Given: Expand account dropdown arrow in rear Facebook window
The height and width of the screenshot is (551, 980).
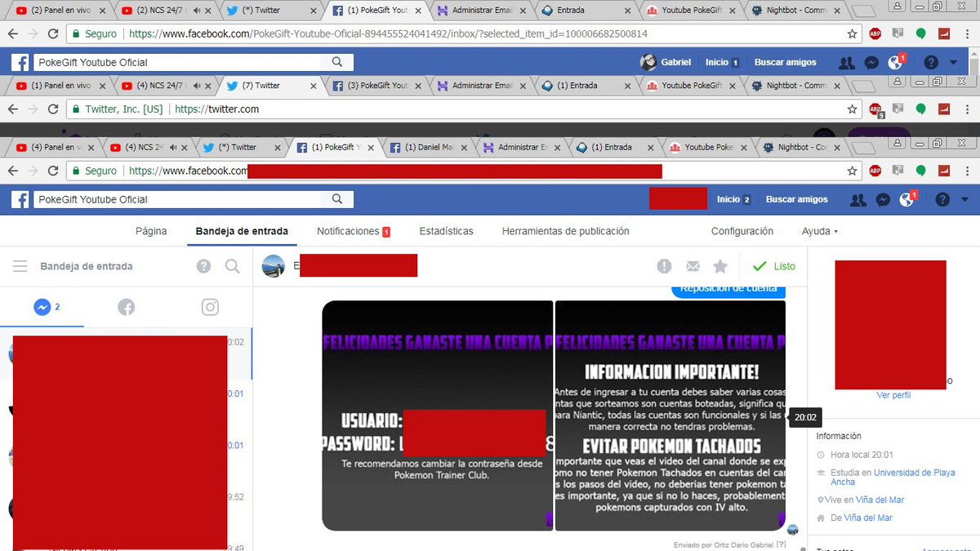Looking at the screenshot, I should coord(953,63).
